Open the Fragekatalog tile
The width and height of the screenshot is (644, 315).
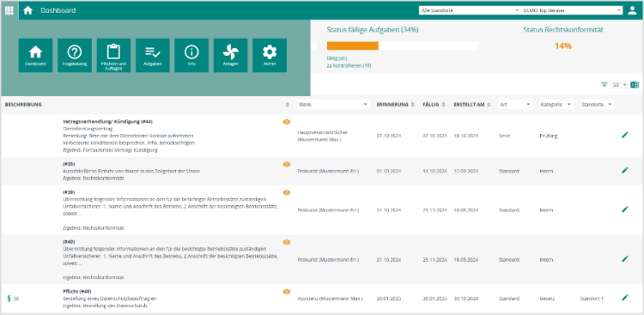(x=75, y=56)
